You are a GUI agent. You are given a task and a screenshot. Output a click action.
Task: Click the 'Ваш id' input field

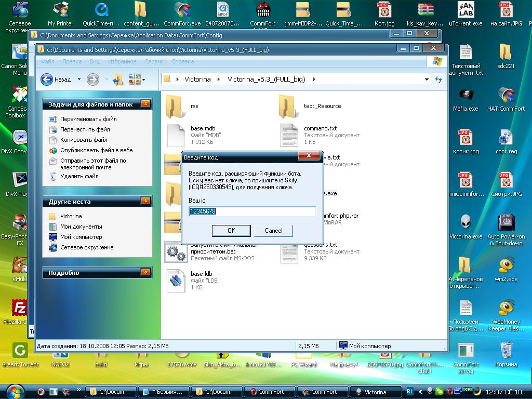252,211
